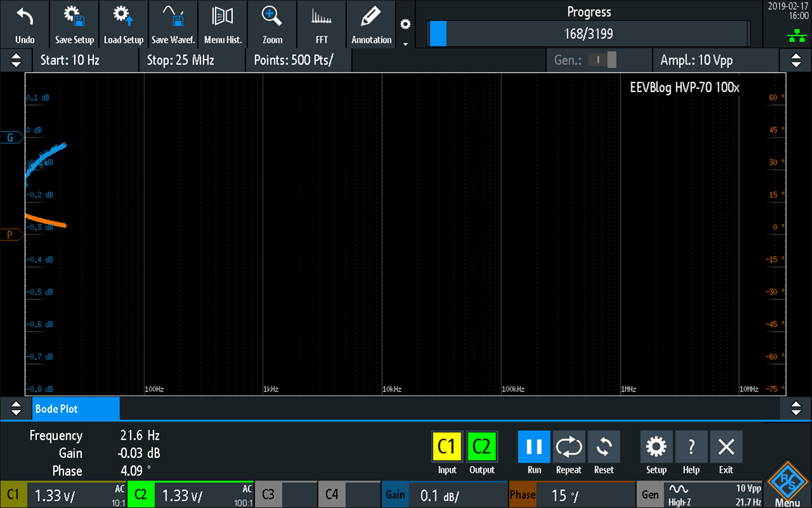This screenshot has width=812, height=508.
Task: Click the Repeat measurement button
Action: (x=568, y=447)
